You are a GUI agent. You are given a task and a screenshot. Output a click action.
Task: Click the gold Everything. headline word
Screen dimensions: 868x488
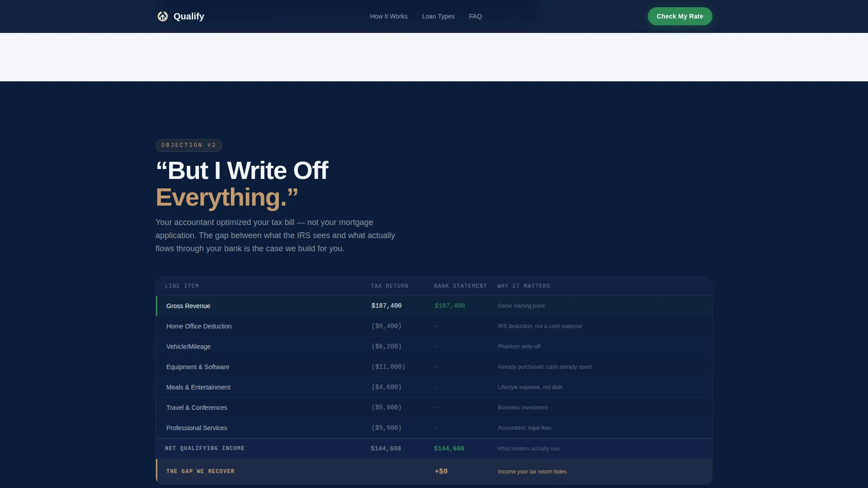(x=226, y=197)
